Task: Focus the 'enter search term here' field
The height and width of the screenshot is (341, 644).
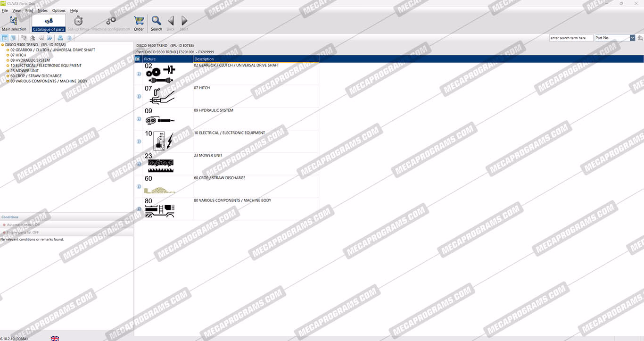Action: coord(571,38)
